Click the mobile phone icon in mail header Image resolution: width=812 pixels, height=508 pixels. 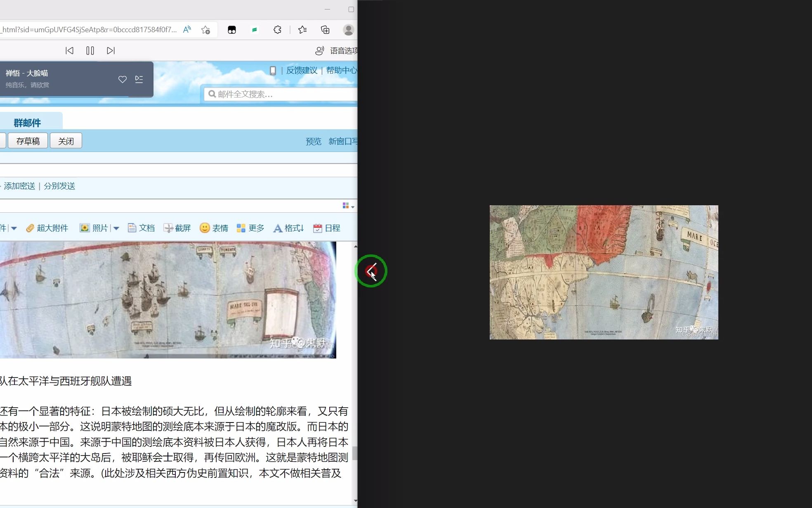point(273,71)
